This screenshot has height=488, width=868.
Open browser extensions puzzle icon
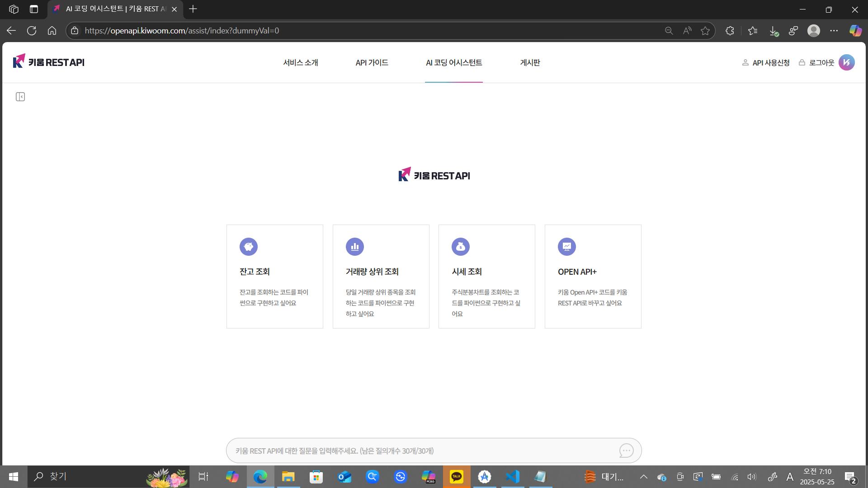(x=730, y=31)
